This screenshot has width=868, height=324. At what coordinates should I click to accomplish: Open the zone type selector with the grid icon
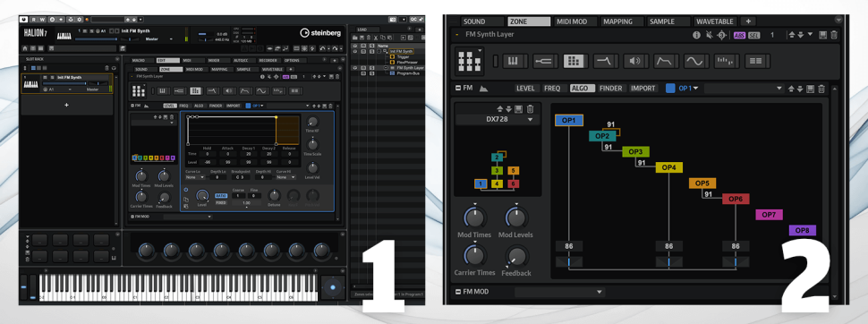pos(471,61)
